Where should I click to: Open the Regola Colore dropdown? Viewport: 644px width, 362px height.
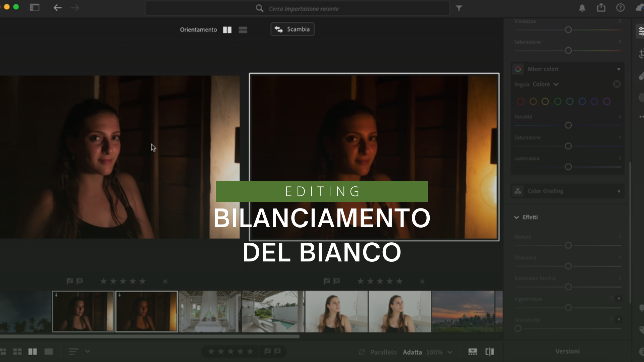545,84
